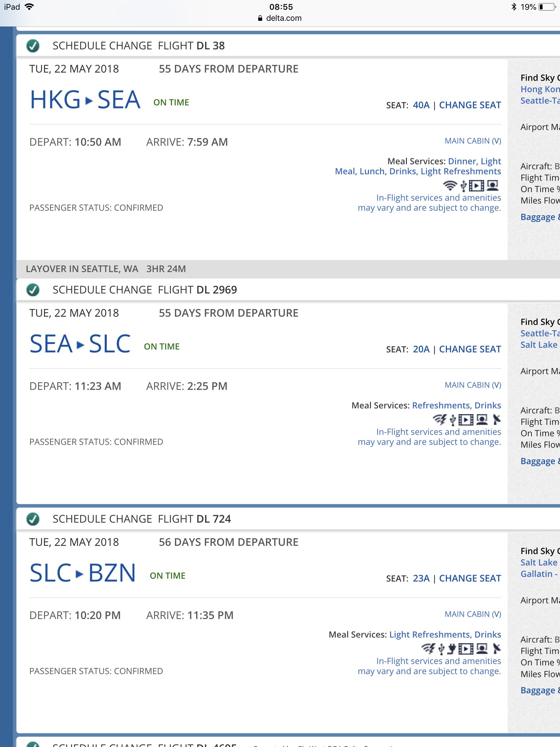This screenshot has width=560, height=747.
Task: Click the green checkmark beside flight DL 38
Action: pos(33,46)
